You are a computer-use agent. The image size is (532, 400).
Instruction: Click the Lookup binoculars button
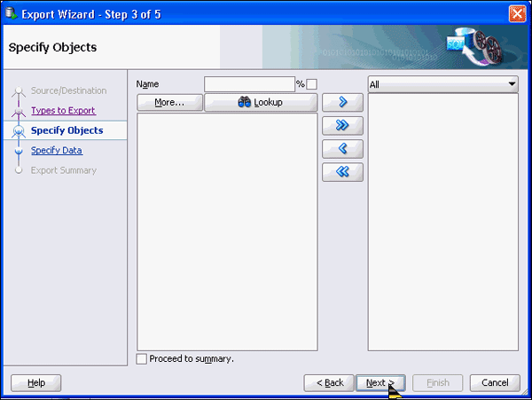point(261,102)
